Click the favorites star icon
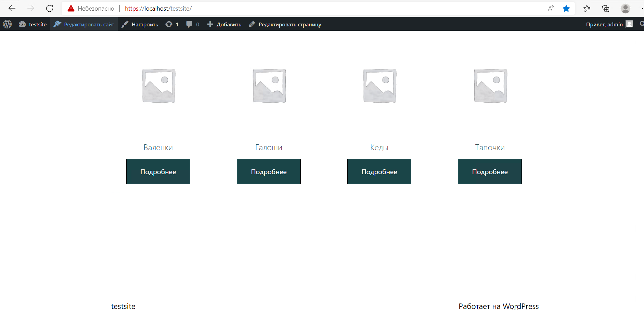The width and height of the screenshot is (644, 310). pyautogui.click(x=566, y=9)
